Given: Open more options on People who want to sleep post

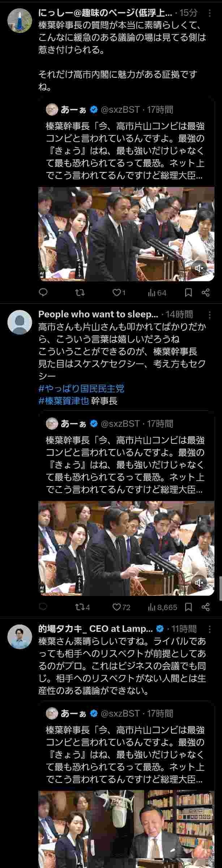Looking at the screenshot, I should point(210,315).
